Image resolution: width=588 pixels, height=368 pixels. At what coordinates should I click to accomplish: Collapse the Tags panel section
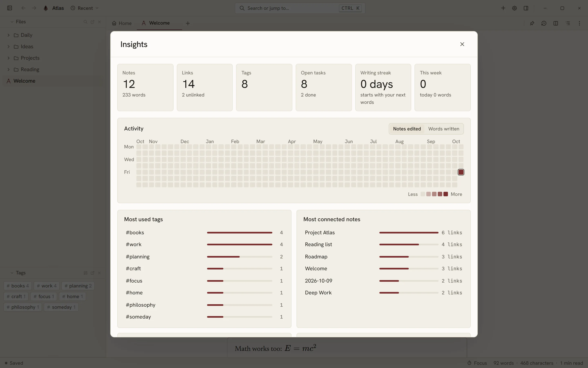pos(12,273)
